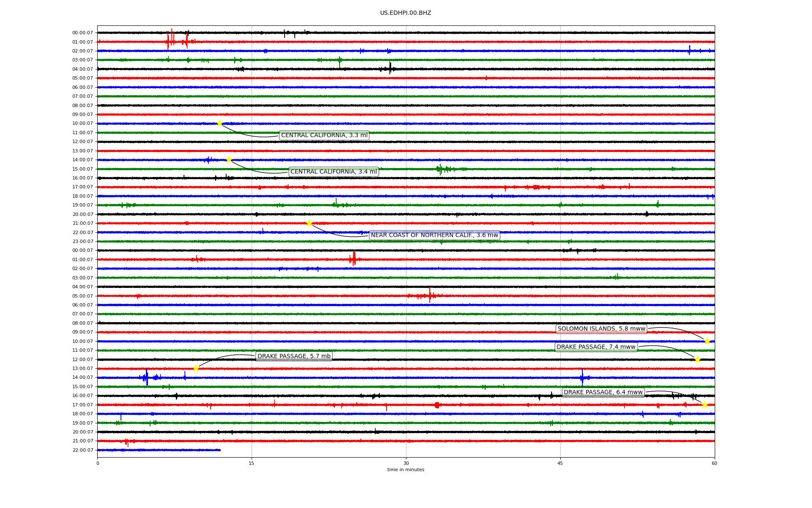Click the yellow star for Drake Passage 5.7 event
This screenshot has height=508, width=812.
196,368
